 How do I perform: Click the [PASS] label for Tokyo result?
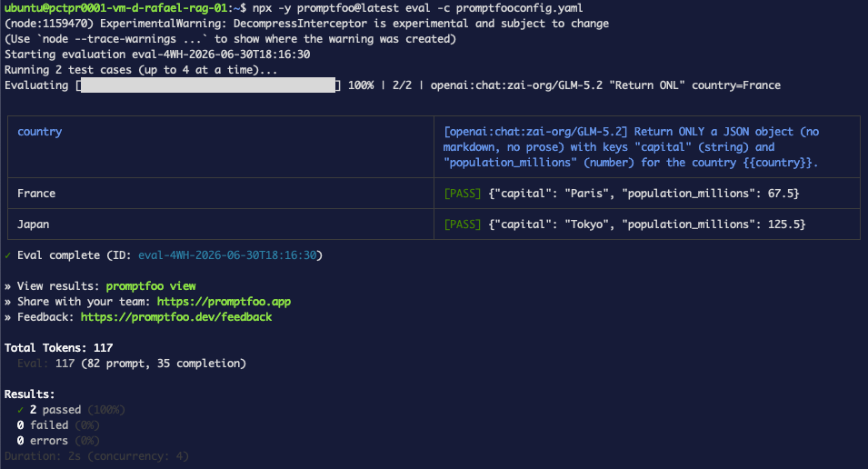tap(463, 225)
